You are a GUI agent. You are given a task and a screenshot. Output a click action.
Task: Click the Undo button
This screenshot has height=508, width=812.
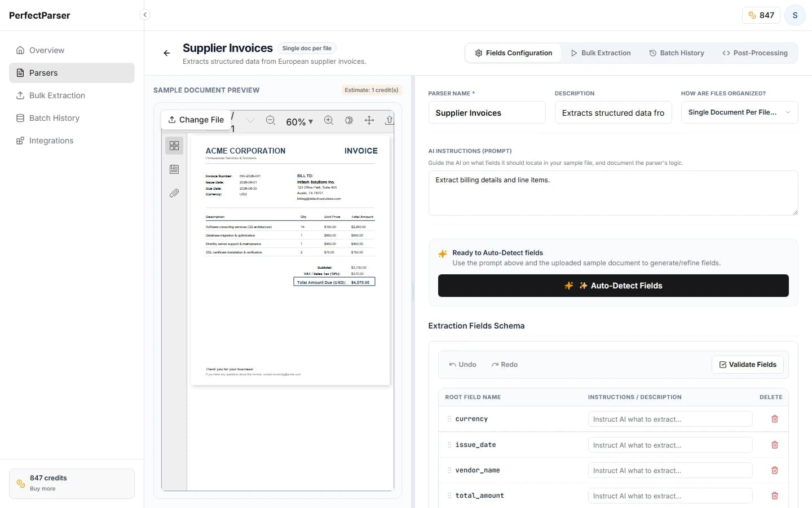click(x=462, y=365)
